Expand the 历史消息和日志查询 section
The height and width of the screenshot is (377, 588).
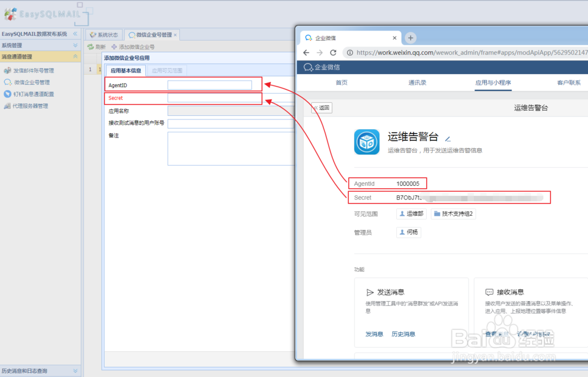point(75,371)
